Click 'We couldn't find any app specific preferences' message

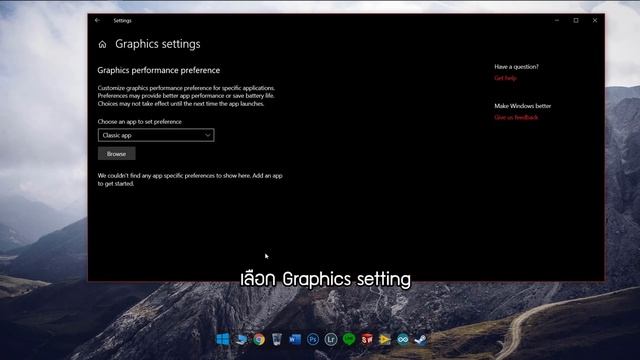tap(190, 180)
